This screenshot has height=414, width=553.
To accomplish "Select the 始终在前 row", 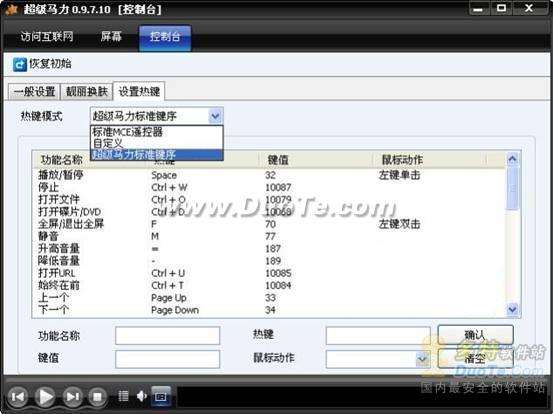I will [269, 285].
